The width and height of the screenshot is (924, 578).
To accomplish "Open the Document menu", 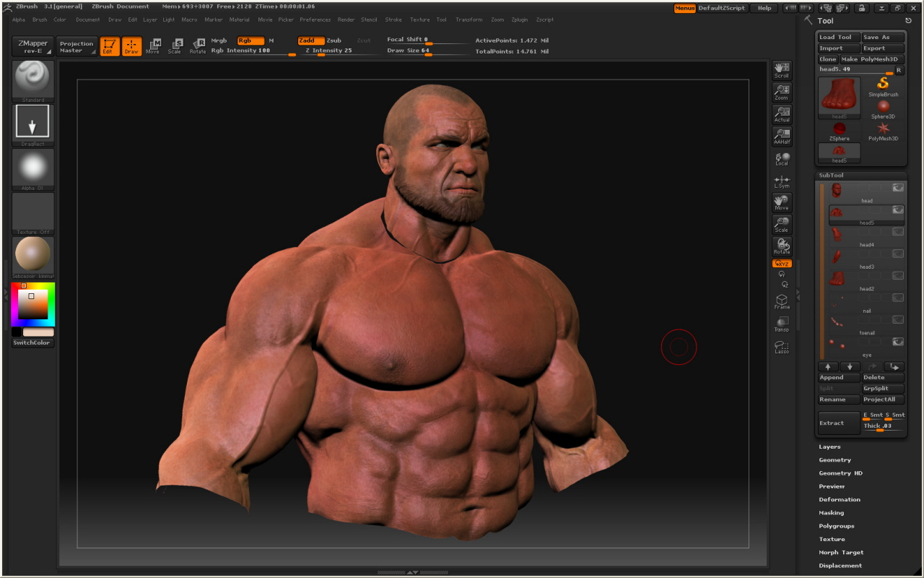I will pyautogui.click(x=88, y=20).
